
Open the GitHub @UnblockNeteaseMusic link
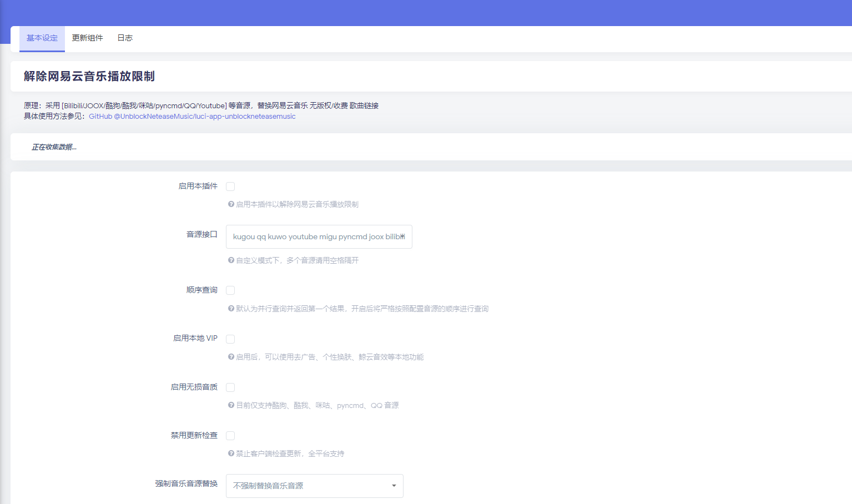click(x=192, y=117)
